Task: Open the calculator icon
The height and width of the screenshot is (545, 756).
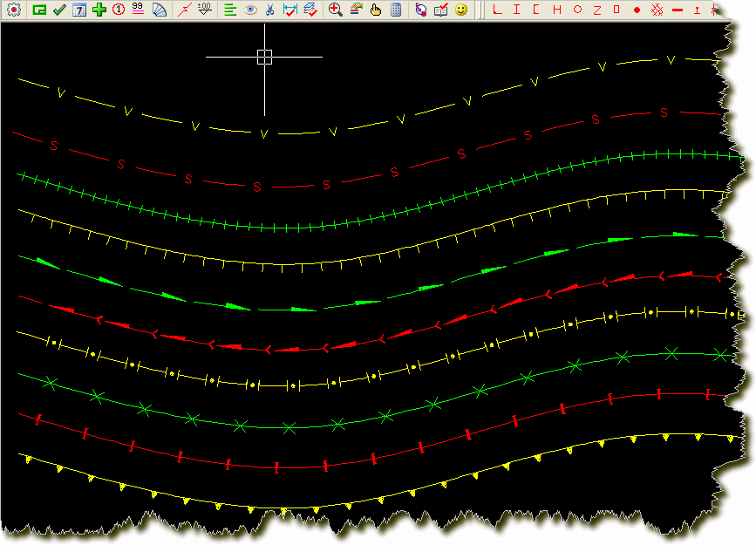Action: coord(396,10)
